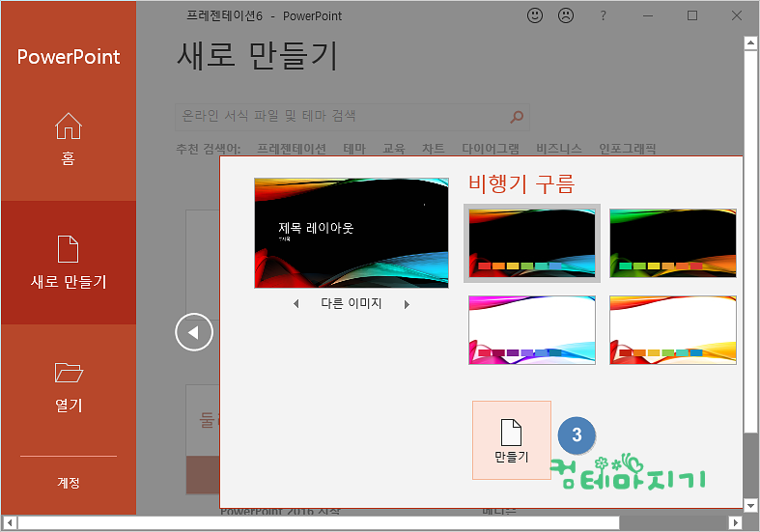Click suggested search 프레젠테이션
Image resolution: width=760 pixels, height=532 pixels.
291,149
